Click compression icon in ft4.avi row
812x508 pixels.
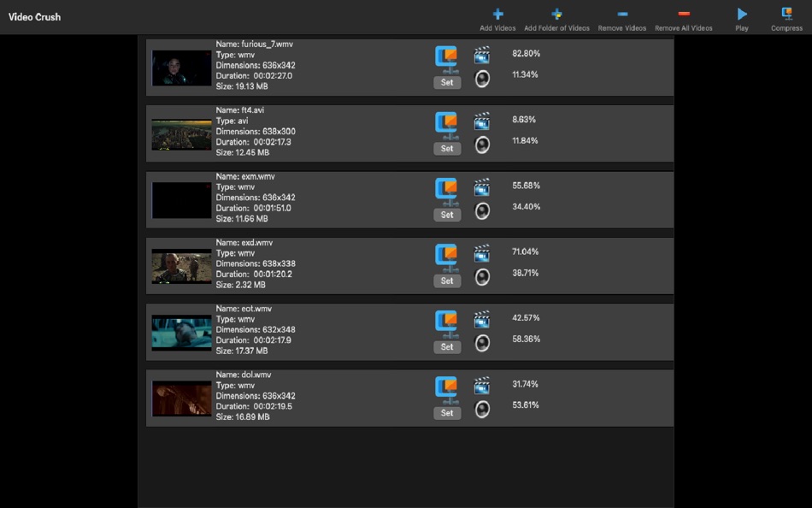coord(446,126)
